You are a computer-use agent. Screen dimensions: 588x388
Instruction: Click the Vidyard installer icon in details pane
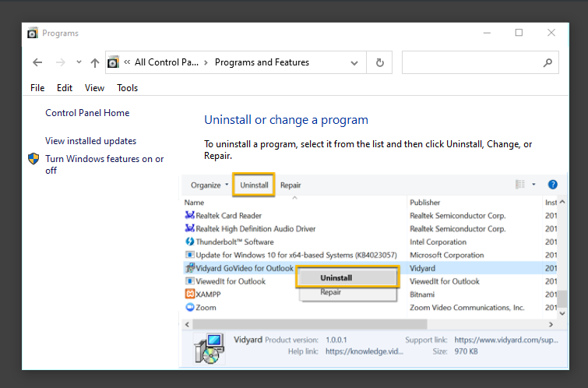(209, 349)
